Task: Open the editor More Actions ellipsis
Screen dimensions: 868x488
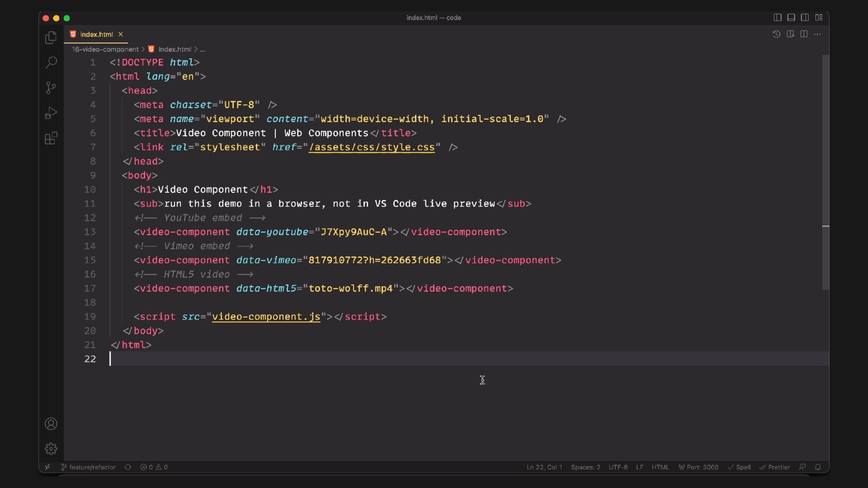Action: pyautogui.click(x=817, y=34)
